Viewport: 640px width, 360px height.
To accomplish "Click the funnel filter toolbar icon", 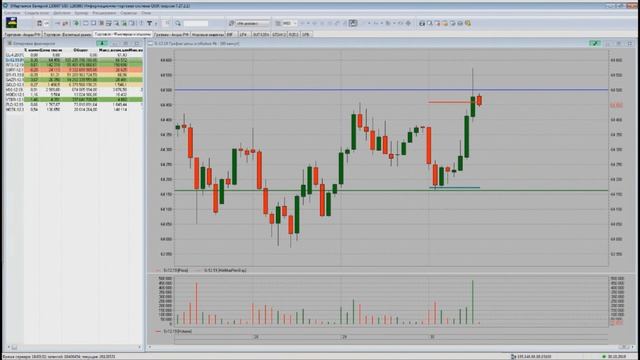I will pos(149,23).
